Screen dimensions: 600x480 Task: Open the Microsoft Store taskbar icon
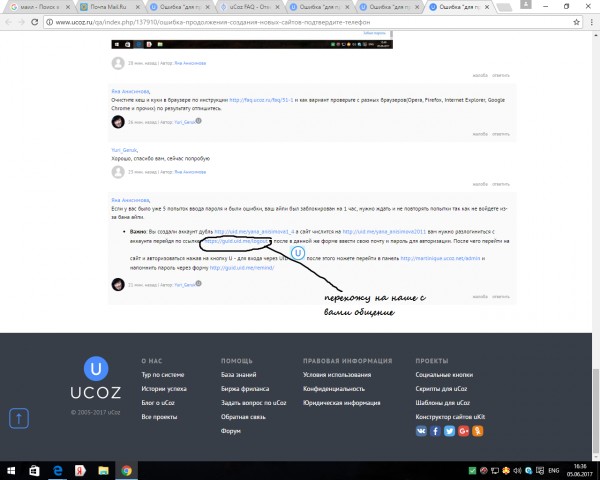coord(34,470)
